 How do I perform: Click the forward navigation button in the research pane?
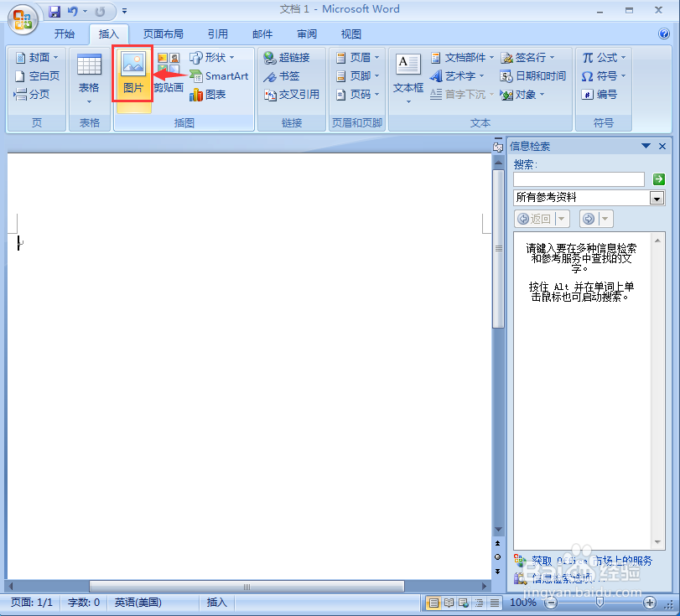click(x=589, y=219)
